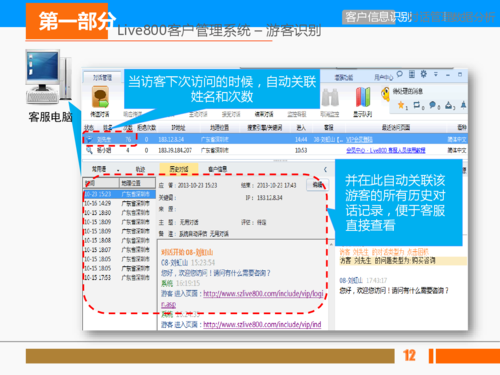Sort by the 地理位置 visitor column header

click(x=219, y=128)
